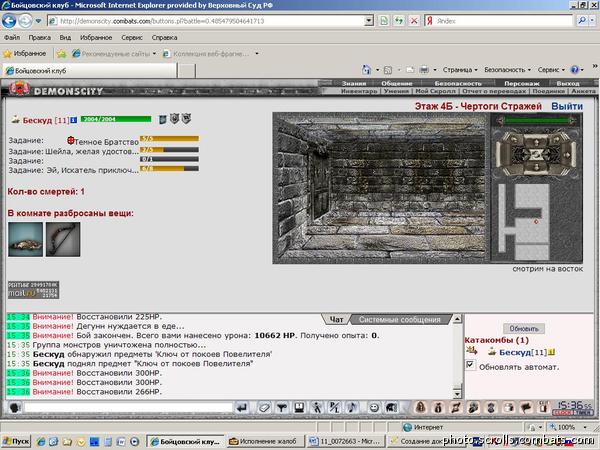Click the floppy disk save icon
The height and width of the screenshot is (450, 600).
pyautogui.click(x=300, y=408)
